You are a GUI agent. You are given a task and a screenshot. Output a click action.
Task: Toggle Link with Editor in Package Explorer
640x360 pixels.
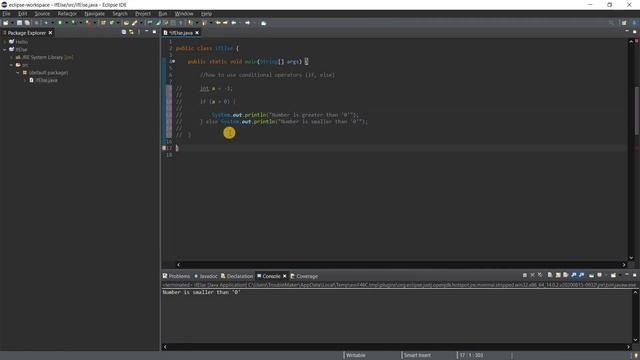[131, 32]
